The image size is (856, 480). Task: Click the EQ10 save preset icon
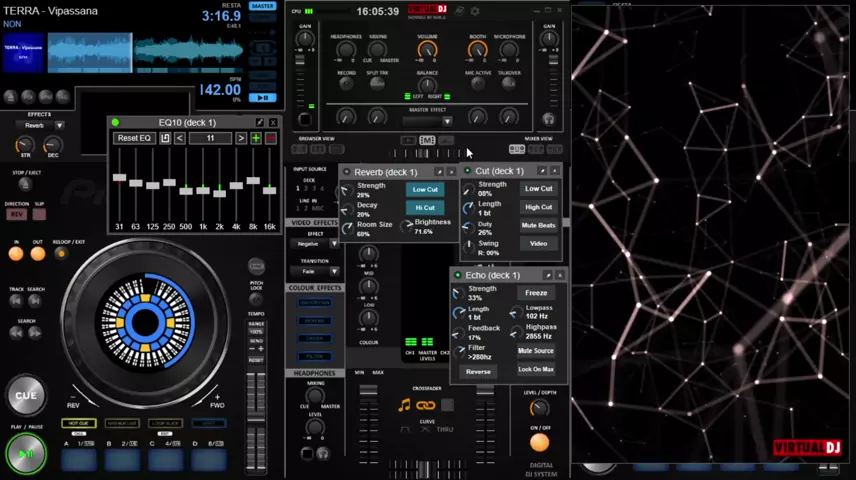pos(165,138)
